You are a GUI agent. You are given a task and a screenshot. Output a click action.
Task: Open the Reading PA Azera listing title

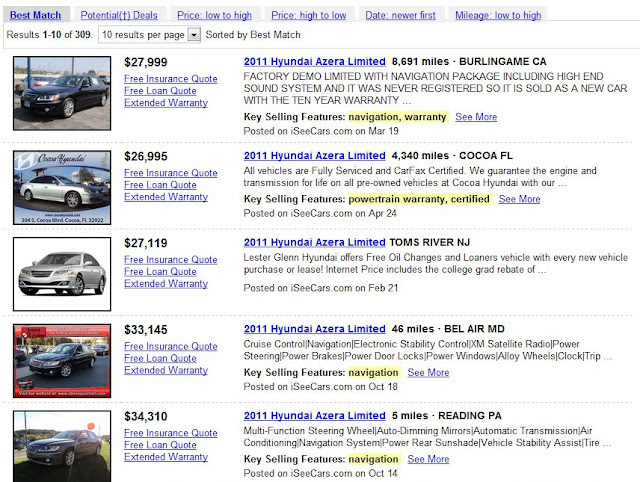(315, 415)
